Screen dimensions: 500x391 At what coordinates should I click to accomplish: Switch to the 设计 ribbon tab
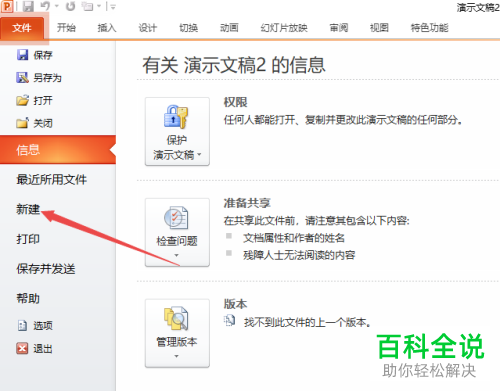[x=147, y=28]
